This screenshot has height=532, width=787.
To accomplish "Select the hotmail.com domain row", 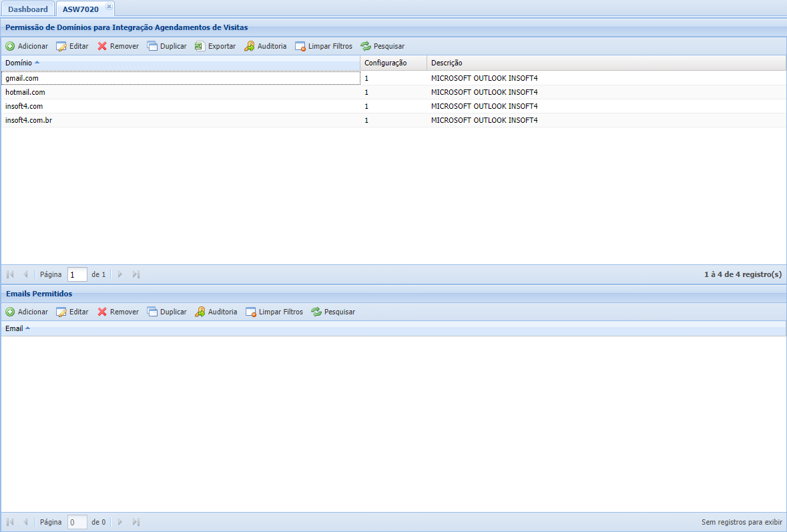I will [x=394, y=92].
